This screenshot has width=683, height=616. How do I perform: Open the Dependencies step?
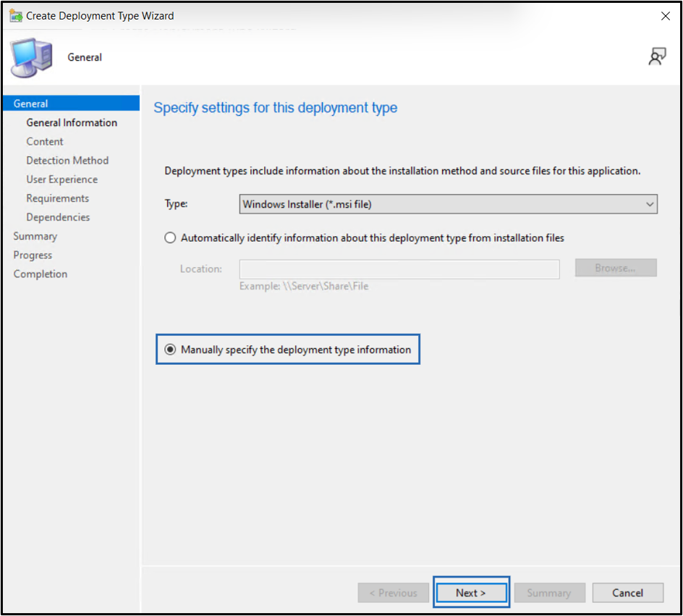[58, 217]
